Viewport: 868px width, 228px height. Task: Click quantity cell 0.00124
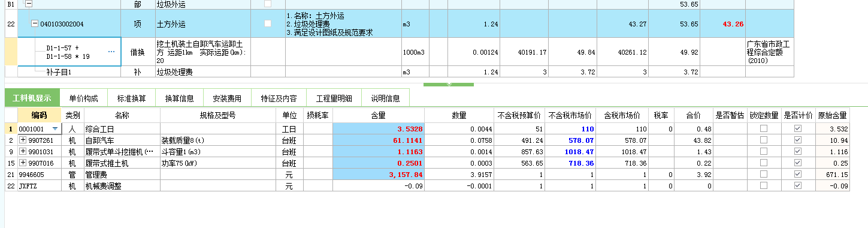pyautogui.click(x=474, y=52)
